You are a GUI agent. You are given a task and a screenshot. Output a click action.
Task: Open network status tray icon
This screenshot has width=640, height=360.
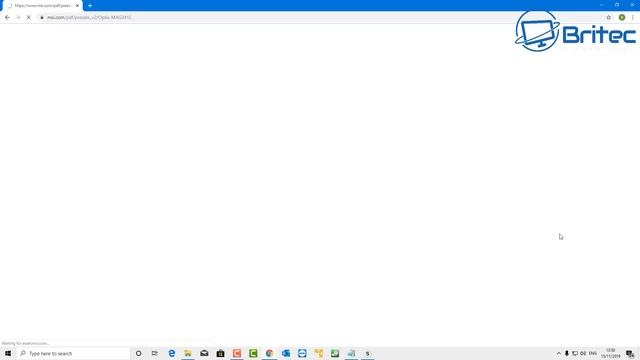575,353
